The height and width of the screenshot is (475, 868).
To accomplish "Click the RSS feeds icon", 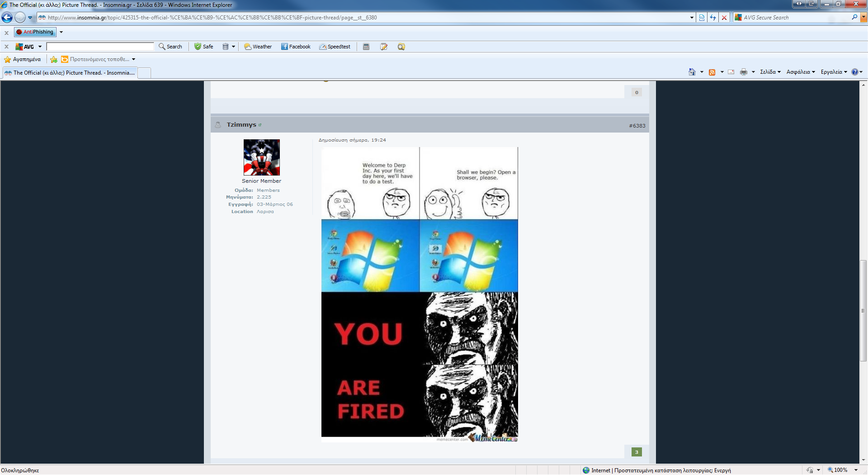I will pyautogui.click(x=712, y=72).
